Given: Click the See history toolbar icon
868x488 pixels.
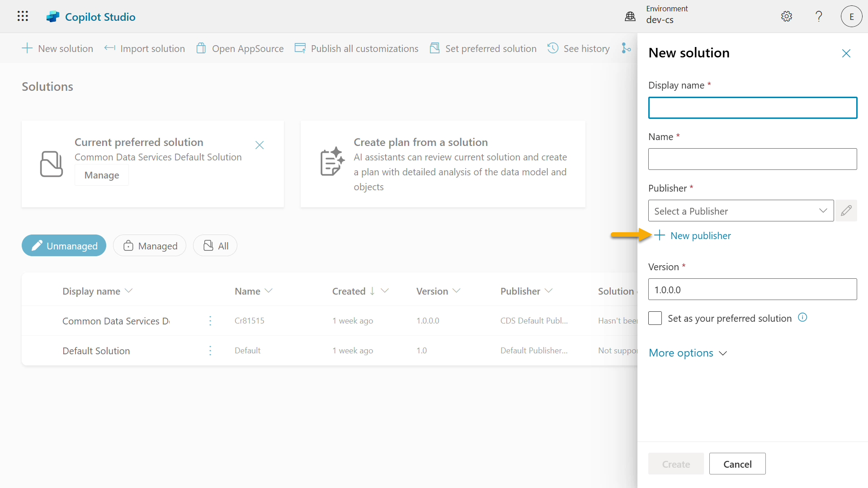Looking at the screenshot, I should [x=552, y=48].
